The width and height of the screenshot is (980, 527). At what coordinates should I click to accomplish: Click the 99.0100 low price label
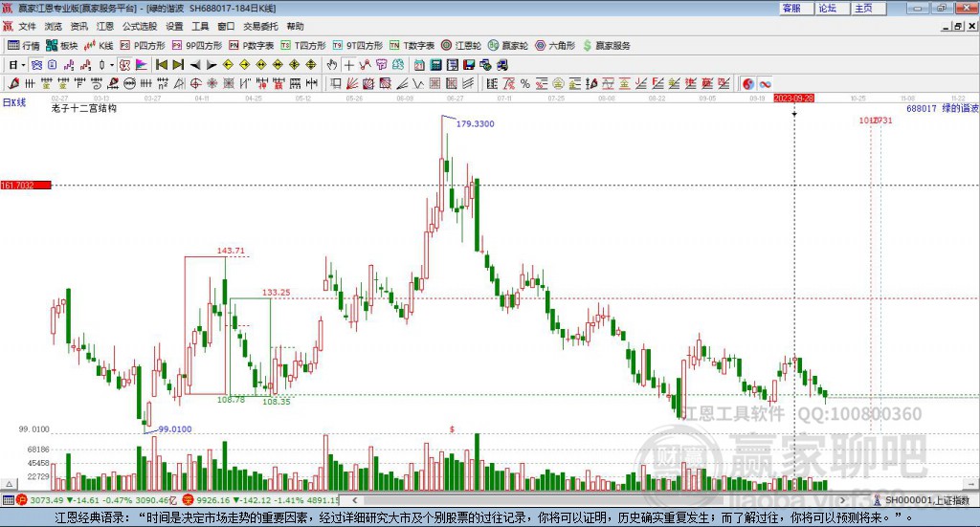point(175,429)
